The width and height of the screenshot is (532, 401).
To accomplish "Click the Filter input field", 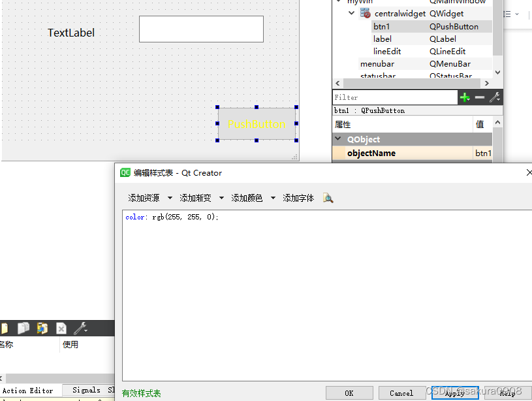I will pos(395,97).
